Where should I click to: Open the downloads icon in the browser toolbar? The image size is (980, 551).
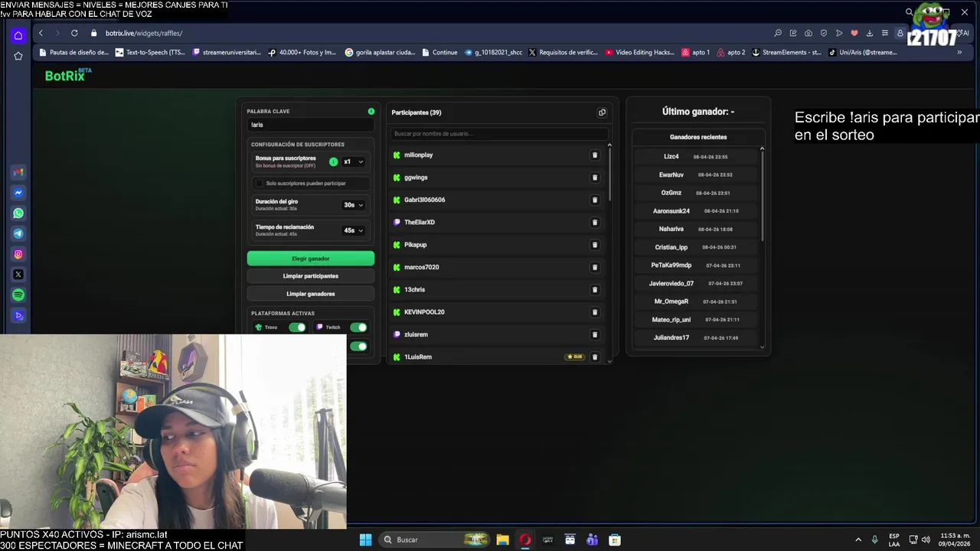pos(870,33)
